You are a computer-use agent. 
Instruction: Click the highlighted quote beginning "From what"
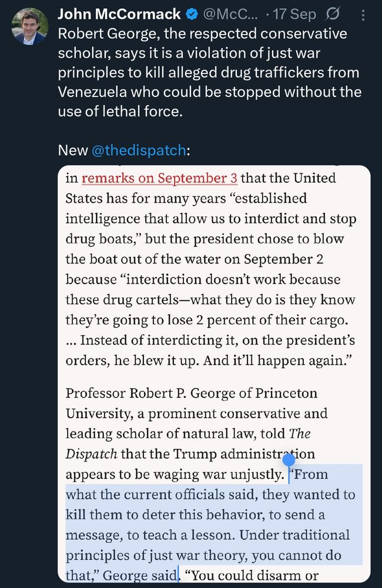point(212,515)
